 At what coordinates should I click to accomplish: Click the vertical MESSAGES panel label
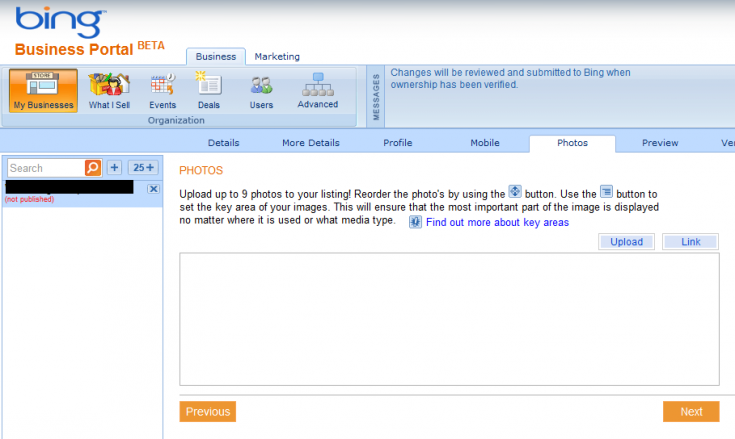pyautogui.click(x=376, y=97)
